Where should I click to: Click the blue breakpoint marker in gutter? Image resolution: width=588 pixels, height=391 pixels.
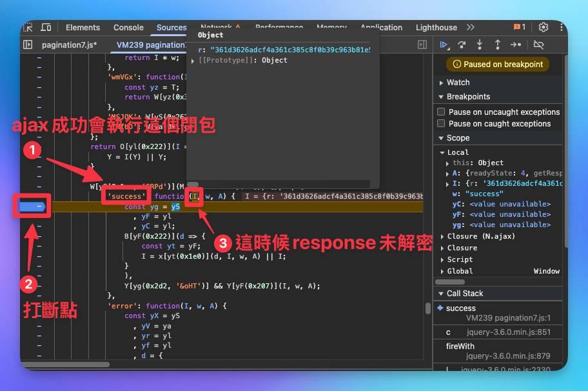pos(32,206)
